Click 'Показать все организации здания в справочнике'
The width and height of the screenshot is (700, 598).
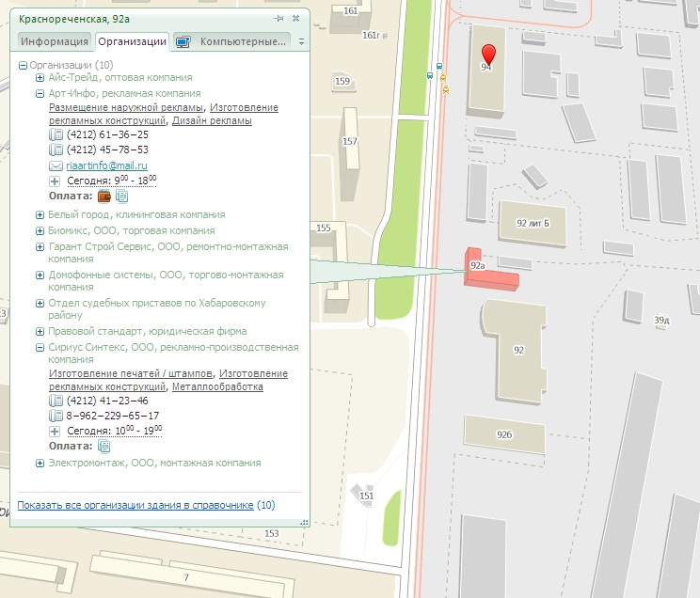point(135,505)
